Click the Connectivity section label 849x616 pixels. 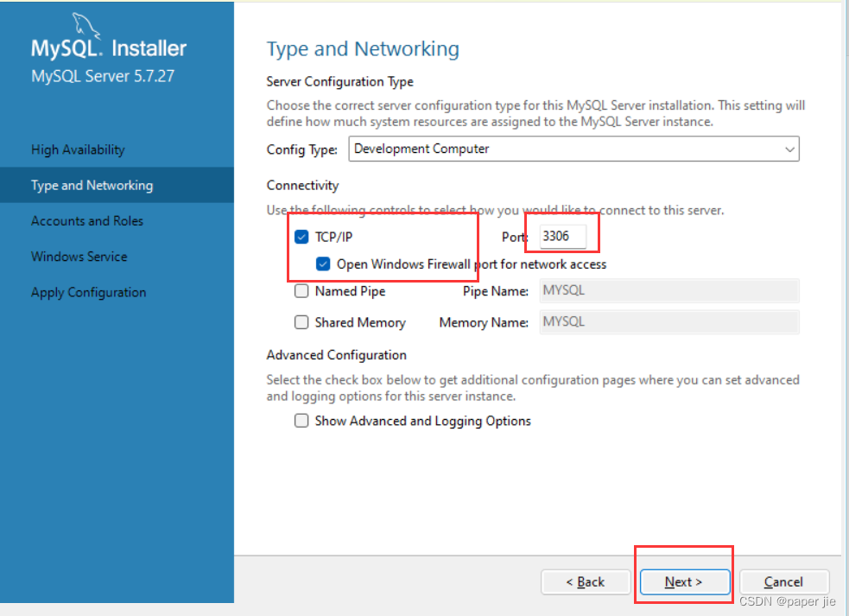pos(302,185)
